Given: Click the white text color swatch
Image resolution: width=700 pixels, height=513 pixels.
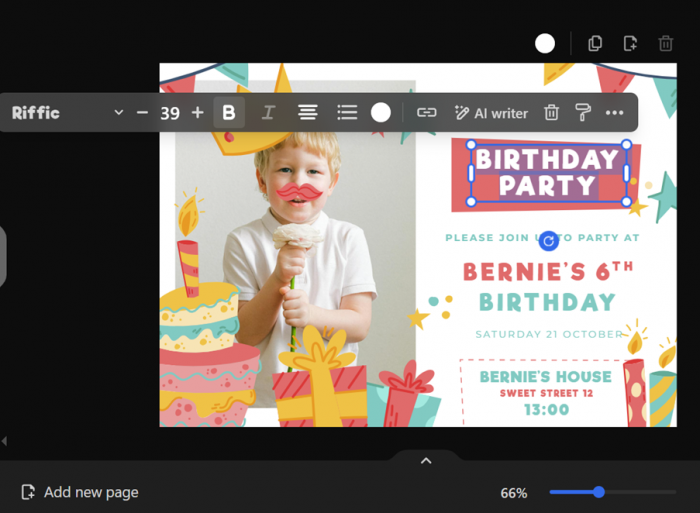Looking at the screenshot, I should pos(381,113).
